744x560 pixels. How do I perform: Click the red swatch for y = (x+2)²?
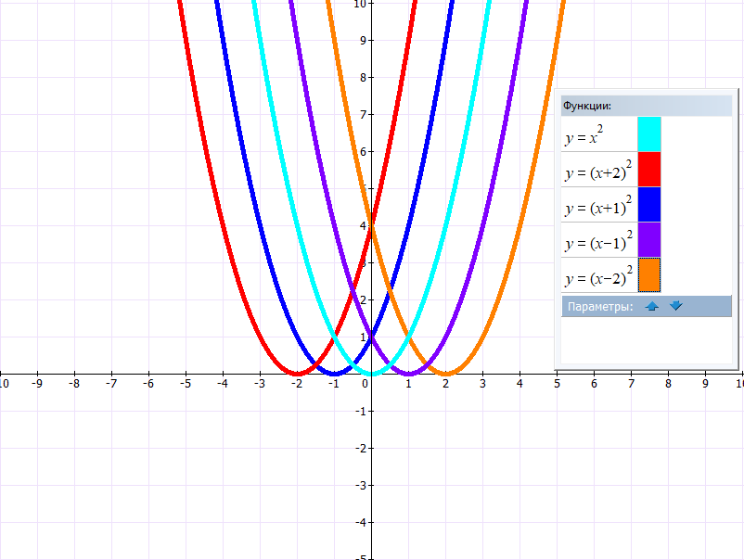(x=648, y=169)
